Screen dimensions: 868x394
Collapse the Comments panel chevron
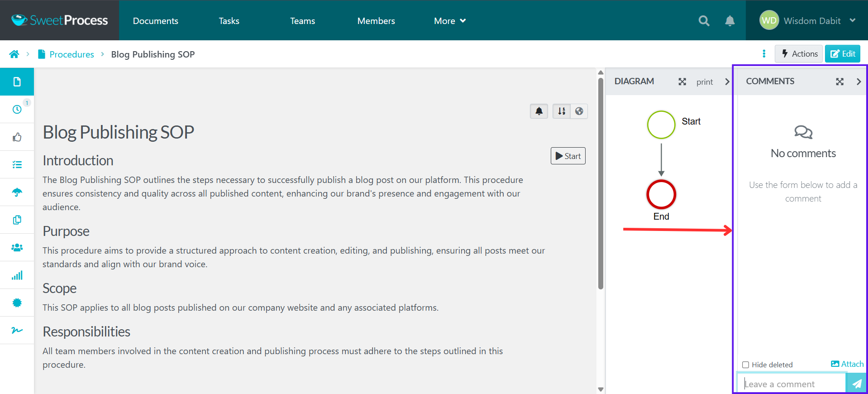pyautogui.click(x=858, y=82)
